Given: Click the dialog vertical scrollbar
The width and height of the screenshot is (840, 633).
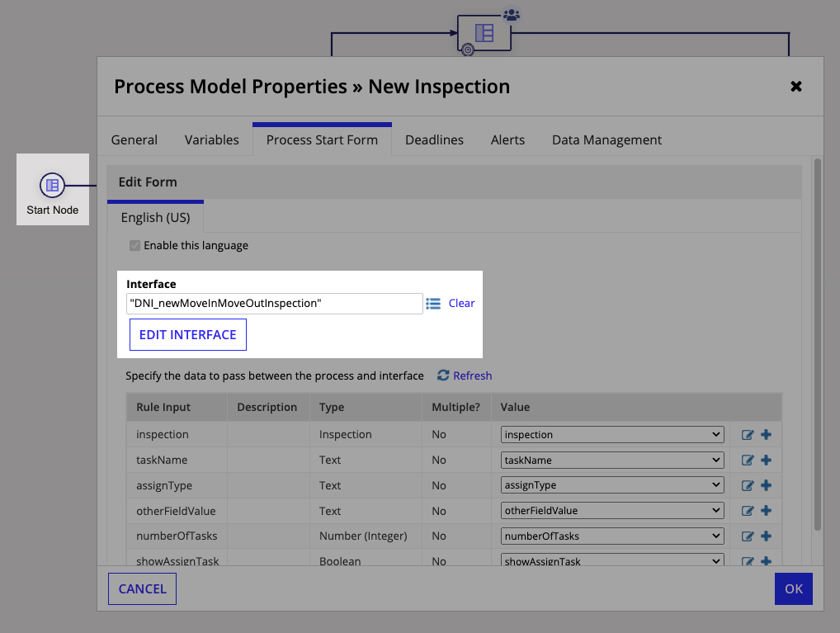Looking at the screenshot, I should pos(818,345).
